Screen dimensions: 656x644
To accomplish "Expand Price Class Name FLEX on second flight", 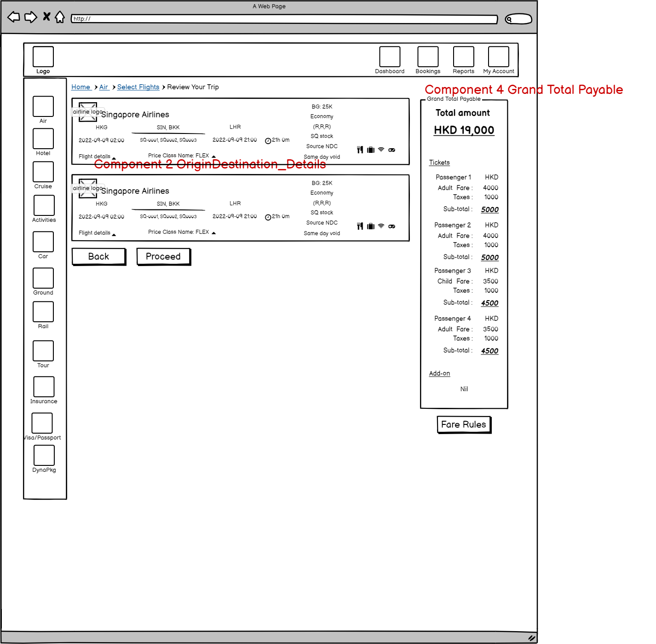I will [182, 232].
